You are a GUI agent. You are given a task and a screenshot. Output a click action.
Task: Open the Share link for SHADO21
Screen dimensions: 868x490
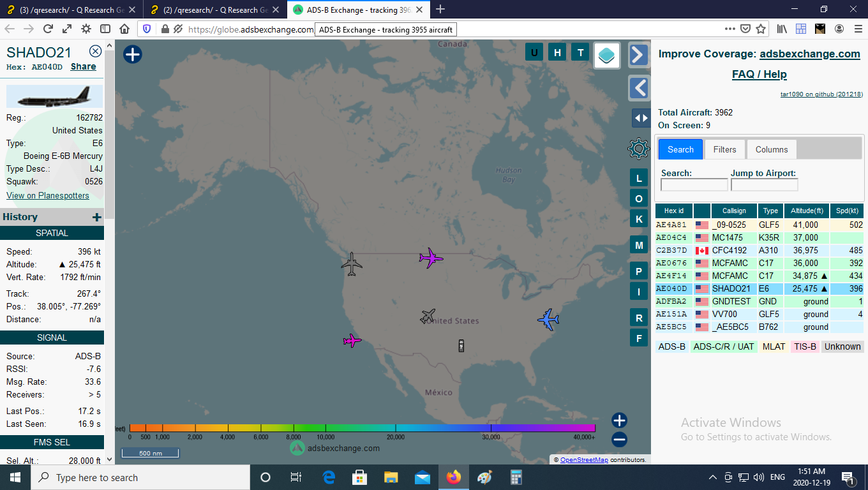click(x=84, y=66)
